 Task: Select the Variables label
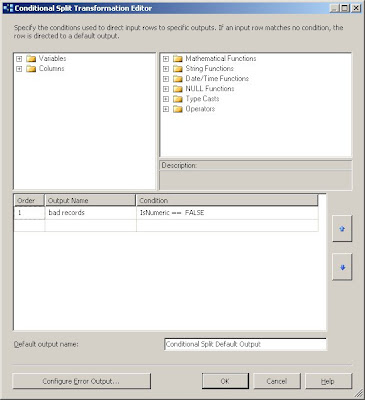pos(52,58)
